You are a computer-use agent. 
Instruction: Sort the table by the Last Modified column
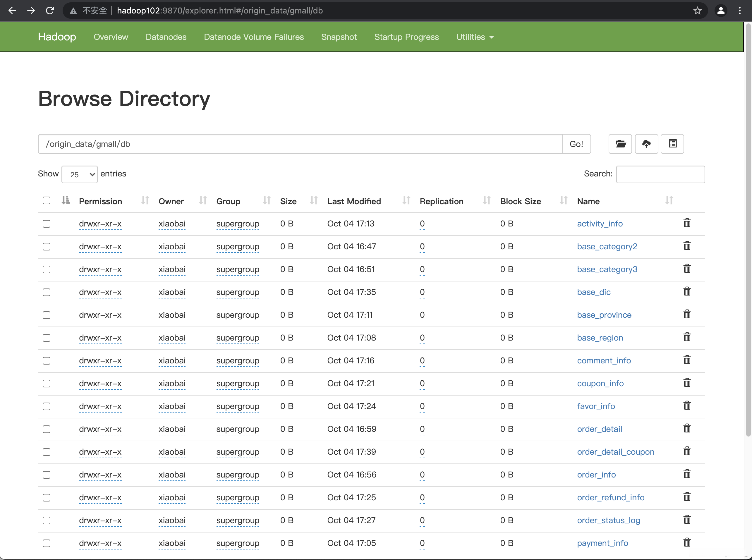(x=354, y=201)
